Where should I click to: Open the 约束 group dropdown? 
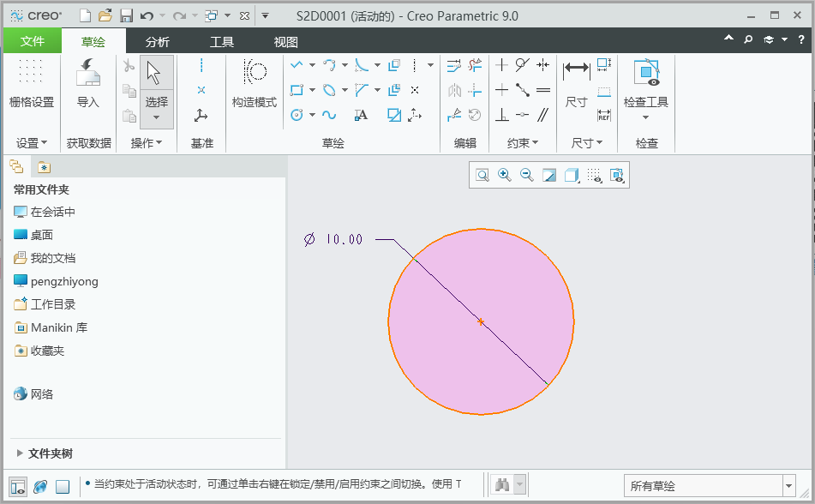coord(523,142)
